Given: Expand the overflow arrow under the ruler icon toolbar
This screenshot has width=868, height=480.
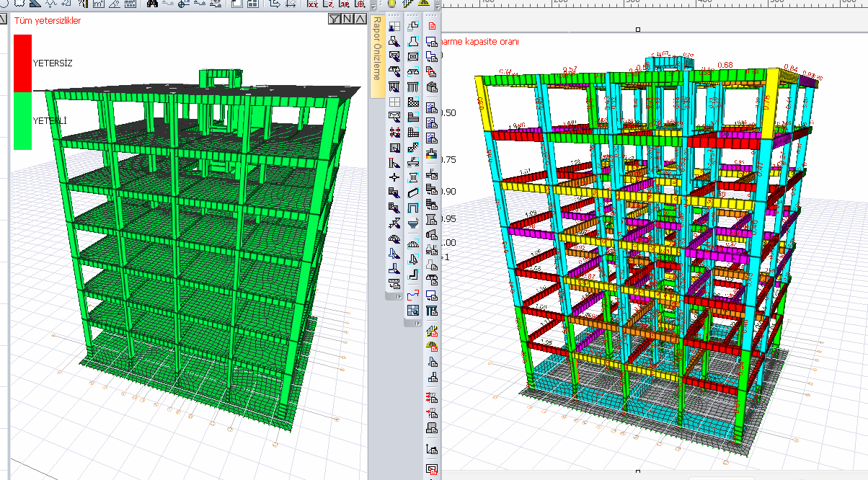Looking at the screenshot, I should pos(397,296).
